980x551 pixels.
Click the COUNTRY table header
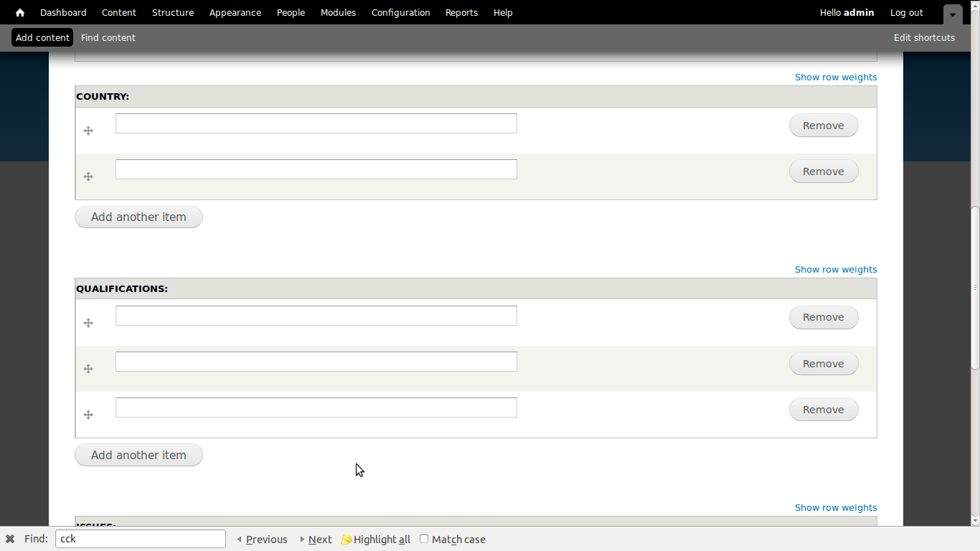coord(476,96)
